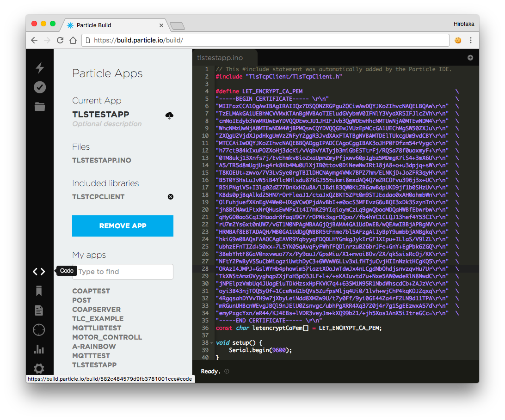Image resolution: width=505 pixels, height=420 pixels.
Task: Open the A-RAINBOW app
Action: point(94,347)
